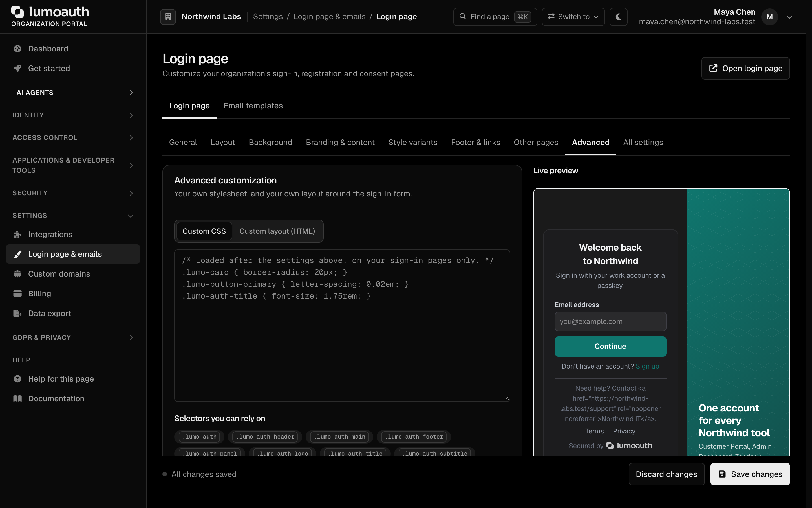The height and width of the screenshot is (508, 812).
Task: Click the Email address field in preview
Action: coord(610,321)
